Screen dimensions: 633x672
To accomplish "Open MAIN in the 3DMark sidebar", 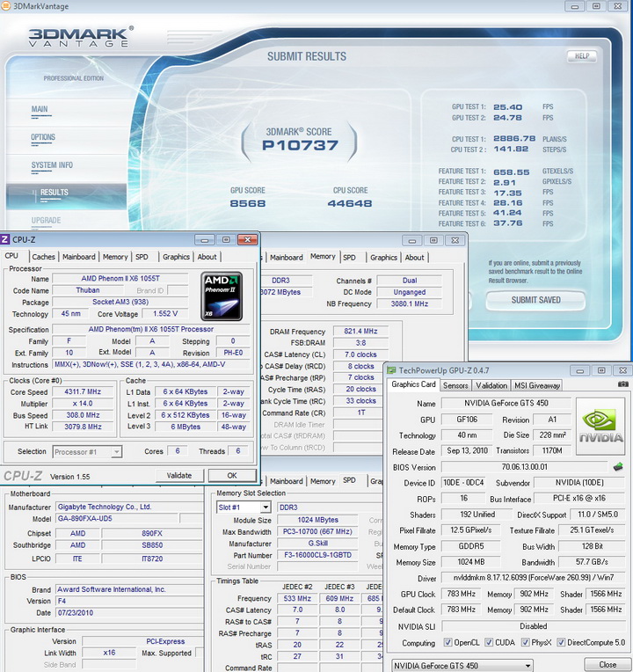I will click(40, 109).
